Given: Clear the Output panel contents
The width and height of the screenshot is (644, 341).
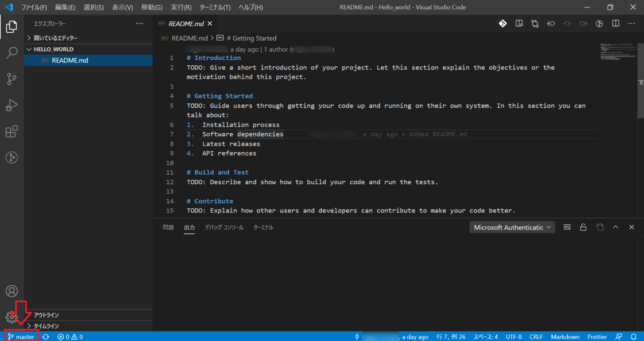Looking at the screenshot, I should point(567,227).
